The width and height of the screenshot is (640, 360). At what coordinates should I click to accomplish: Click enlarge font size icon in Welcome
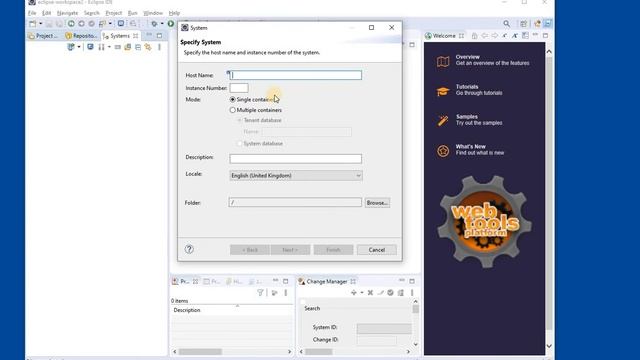click(x=515, y=36)
